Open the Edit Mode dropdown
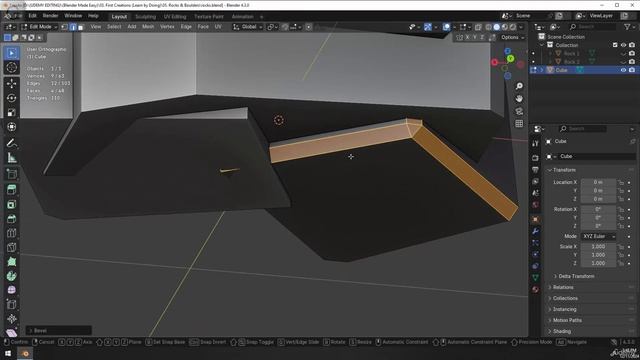The image size is (640, 360). point(39,27)
